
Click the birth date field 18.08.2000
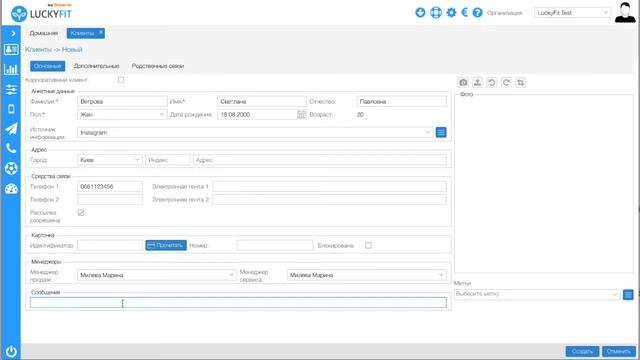[x=257, y=115]
